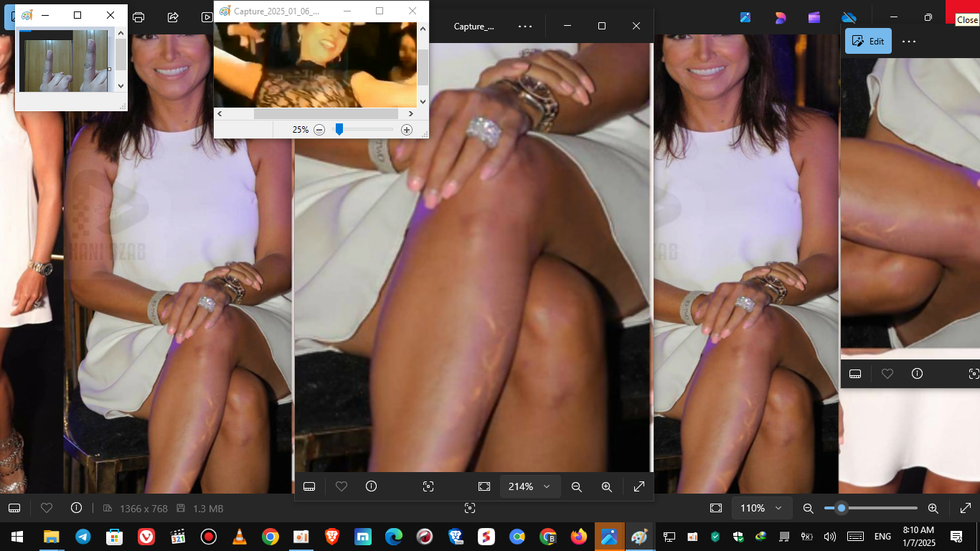Image resolution: width=980 pixels, height=551 pixels.
Task: Toggle the favorite heart beside the 1366 x 768 info
Action: (x=47, y=508)
